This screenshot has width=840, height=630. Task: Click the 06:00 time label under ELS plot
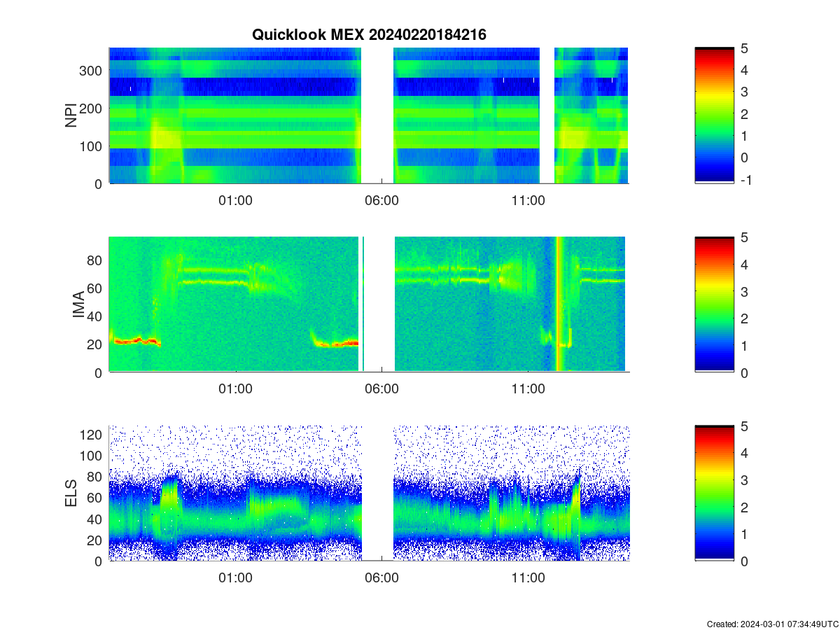click(x=382, y=578)
